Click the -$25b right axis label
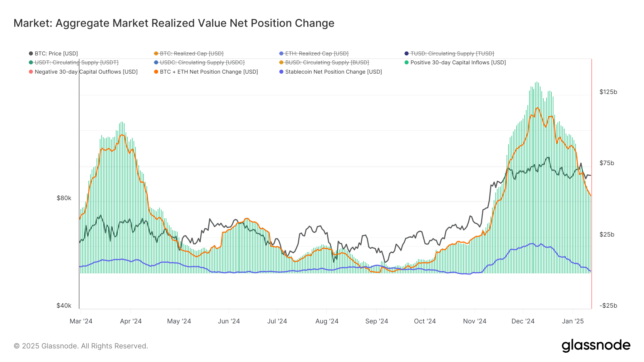The height and width of the screenshot is (362, 644). 608,306
